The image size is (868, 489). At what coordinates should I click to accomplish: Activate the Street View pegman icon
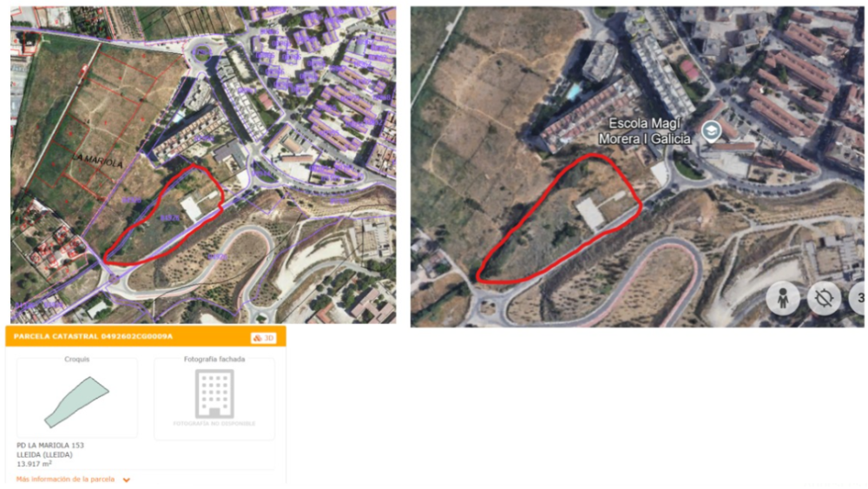[782, 299]
